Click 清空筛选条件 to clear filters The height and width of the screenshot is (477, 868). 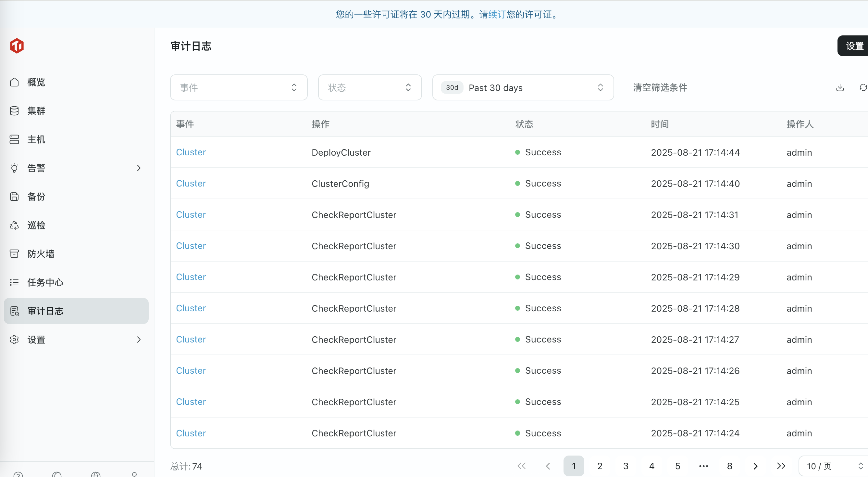coord(660,88)
